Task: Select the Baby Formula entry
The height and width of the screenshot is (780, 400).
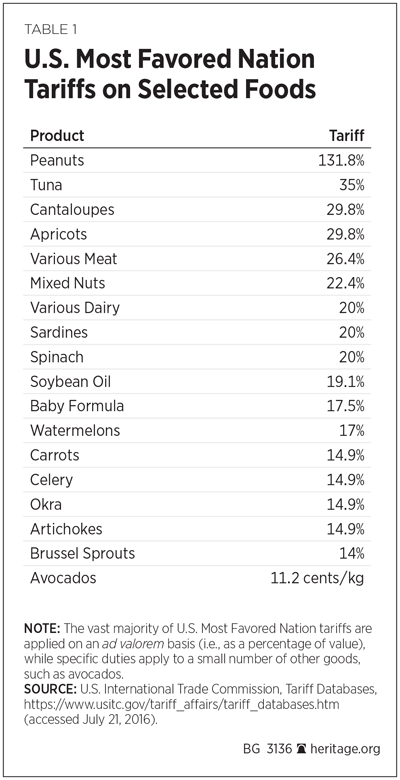Action: (77, 406)
